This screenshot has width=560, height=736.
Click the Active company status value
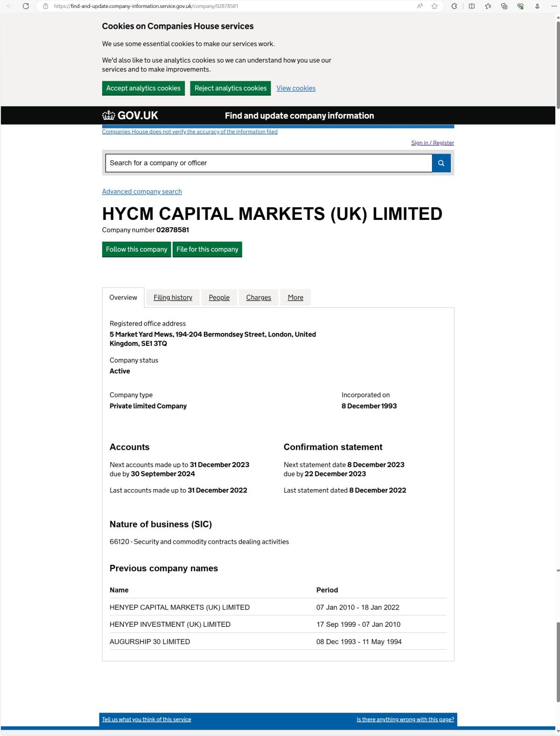click(120, 371)
